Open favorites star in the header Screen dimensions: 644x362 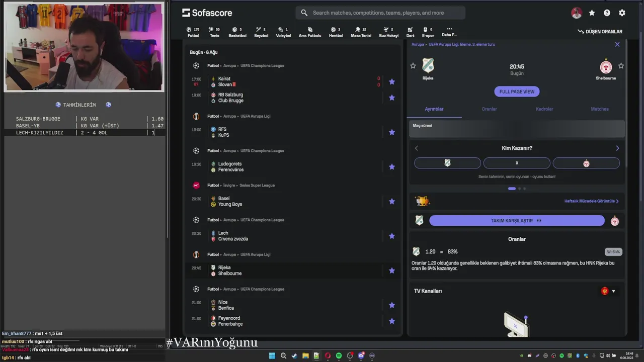point(592,13)
